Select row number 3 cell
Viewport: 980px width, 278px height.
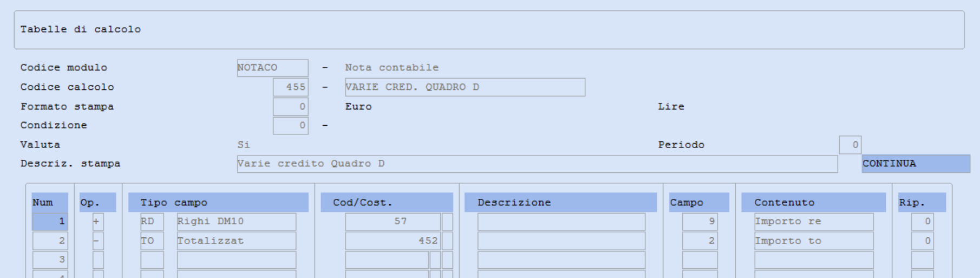[50, 260]
